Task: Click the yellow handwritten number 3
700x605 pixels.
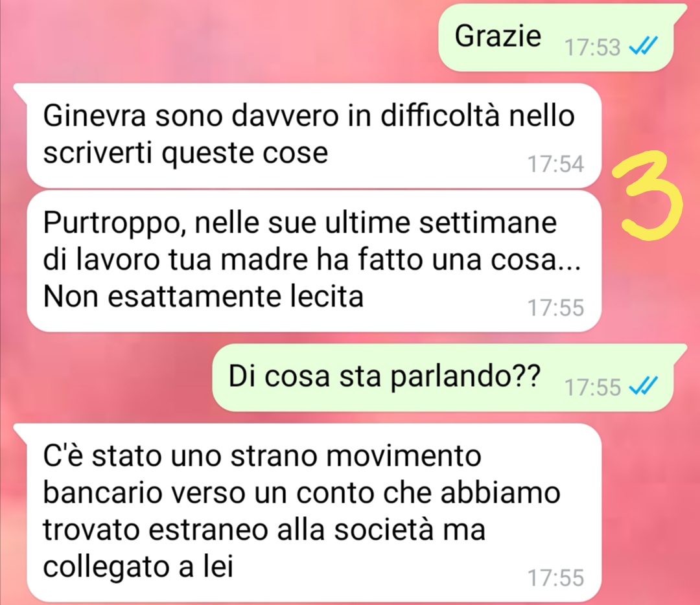Action: (x=648, y=196)
